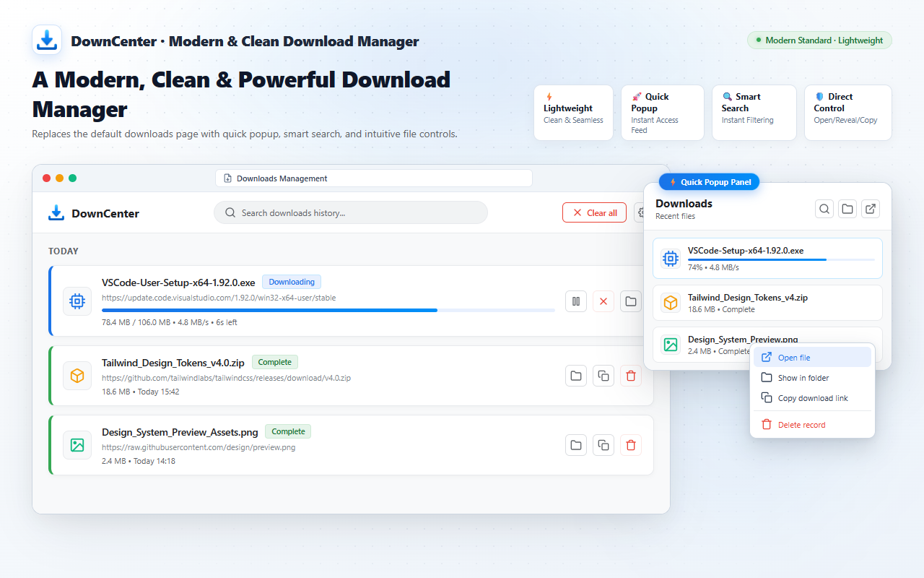924x578 pixels.
Task: Click the Smart Search feature card
Action: [754, 112]
